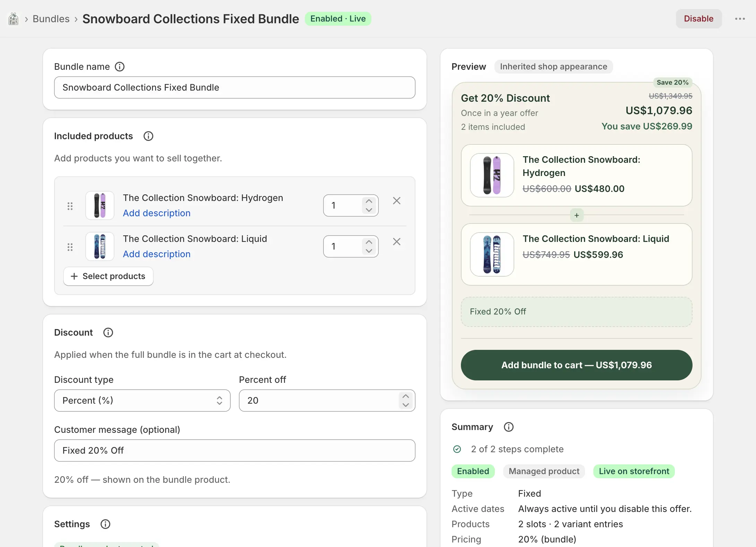Edit the Bundle name text field
Screen dimensions: 756x547
(234, 87)
